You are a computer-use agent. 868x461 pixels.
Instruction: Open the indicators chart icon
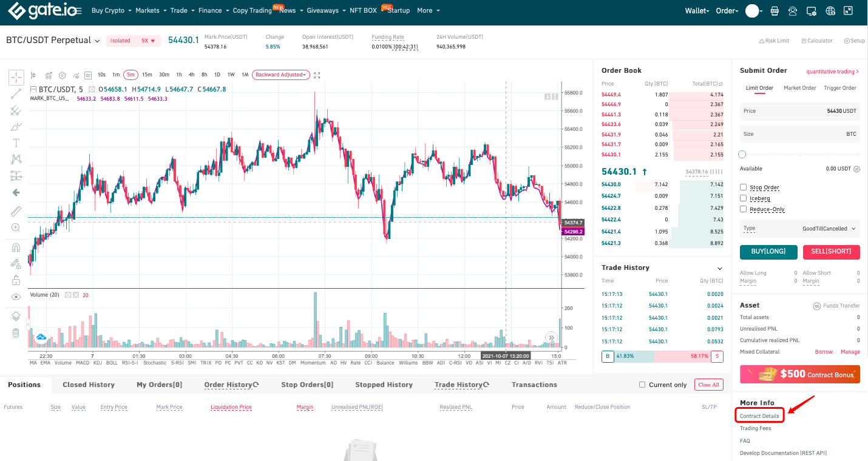[x=49, y=75]
